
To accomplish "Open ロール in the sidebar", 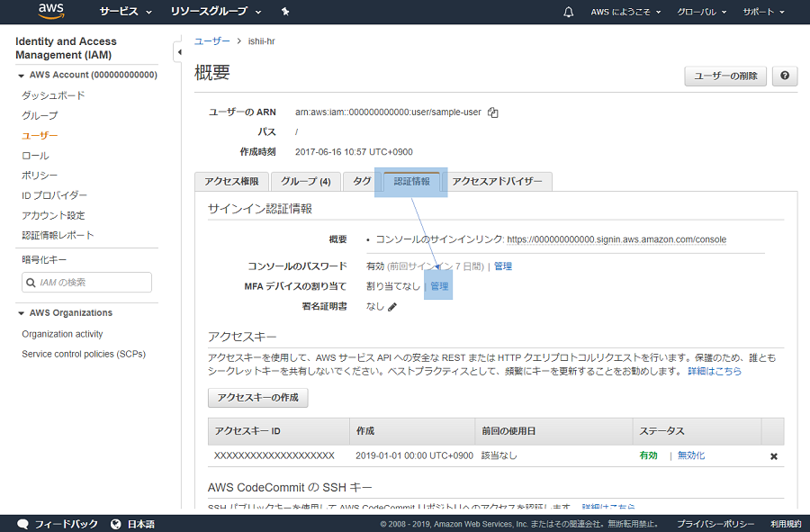I will (x=35, y=156).
